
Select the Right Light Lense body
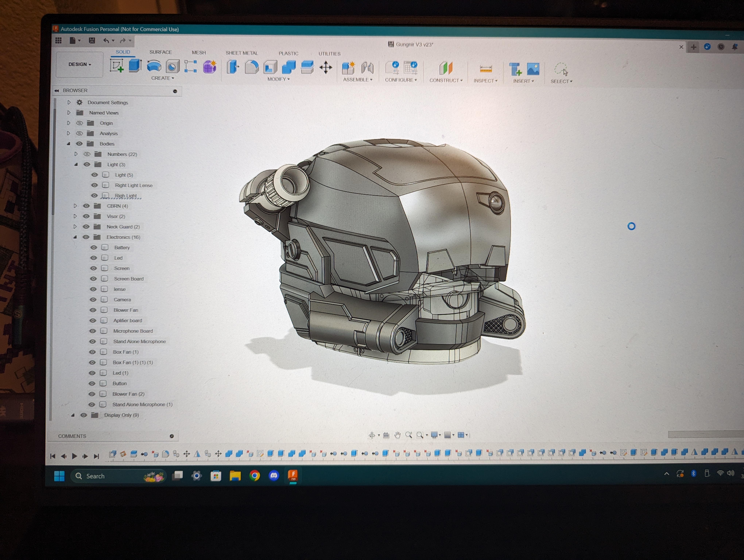click(133, 185)
